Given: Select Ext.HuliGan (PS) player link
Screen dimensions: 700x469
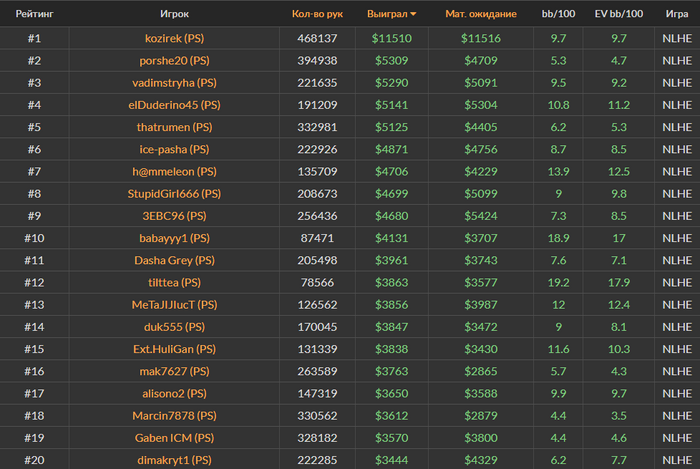Looking at the screenshot, I should [175, 349].
